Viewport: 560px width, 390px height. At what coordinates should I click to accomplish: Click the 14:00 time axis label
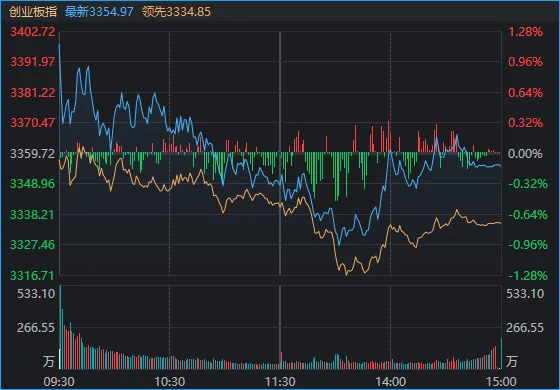click(391, 382)
